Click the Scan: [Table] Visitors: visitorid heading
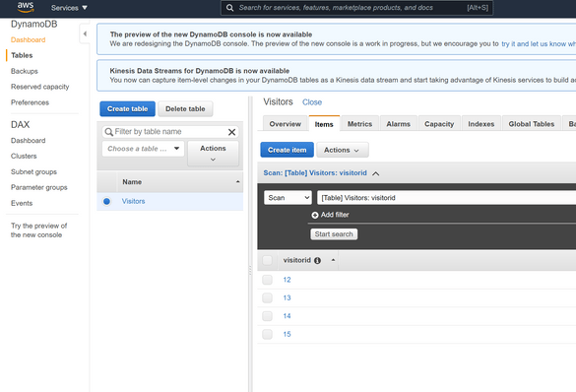Screen dimensions: 576x392 (x=315, y=173)
